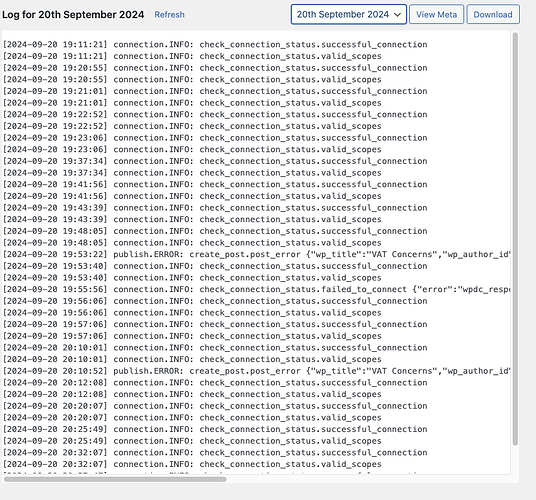Click the 19:20:55 successful_connection log entry
This screenshot has width=536, height=500.
(215, 68)
